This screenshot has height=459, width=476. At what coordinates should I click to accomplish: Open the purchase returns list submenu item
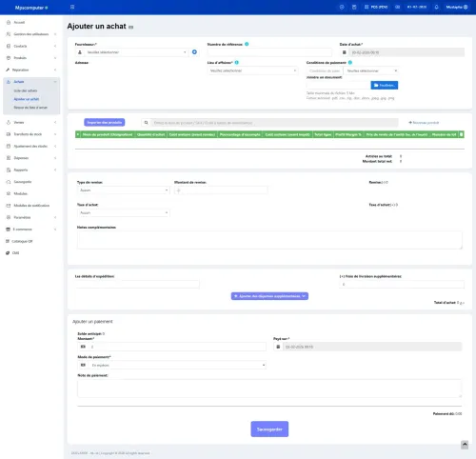point(30,108)
